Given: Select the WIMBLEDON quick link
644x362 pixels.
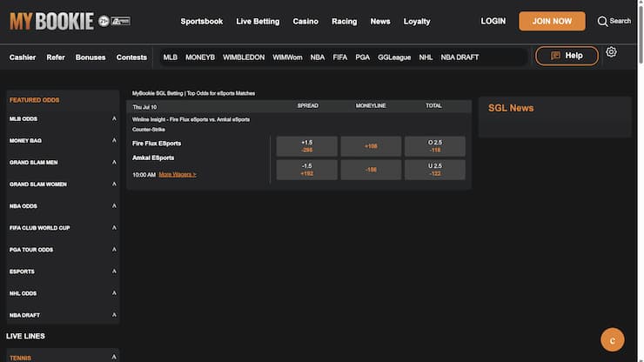Looking at the screenshot, I should coord(244,57).
